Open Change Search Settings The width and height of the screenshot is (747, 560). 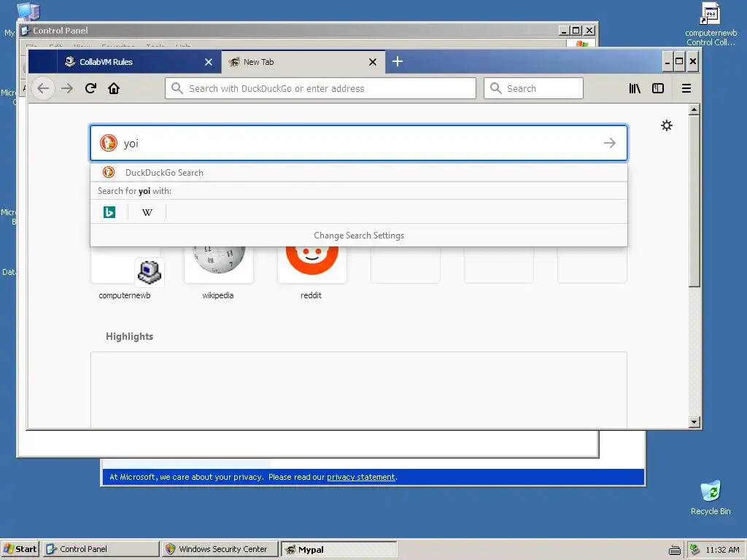359,236
